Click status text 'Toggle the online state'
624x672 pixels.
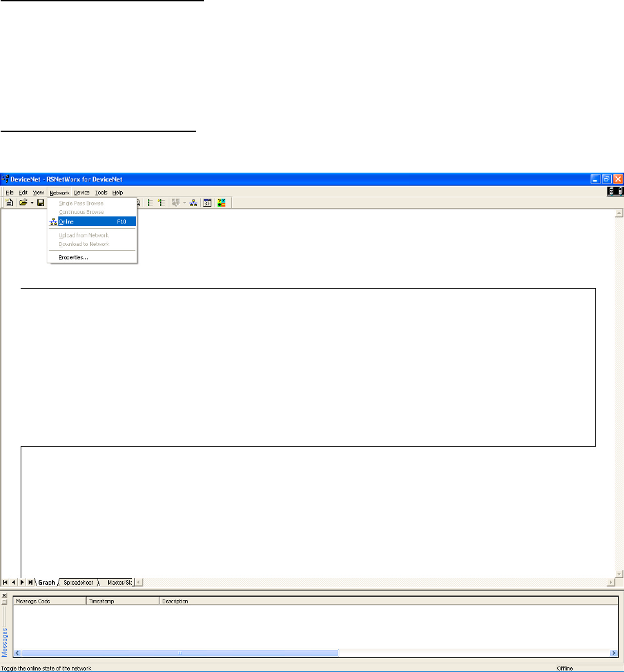point(46,668)
